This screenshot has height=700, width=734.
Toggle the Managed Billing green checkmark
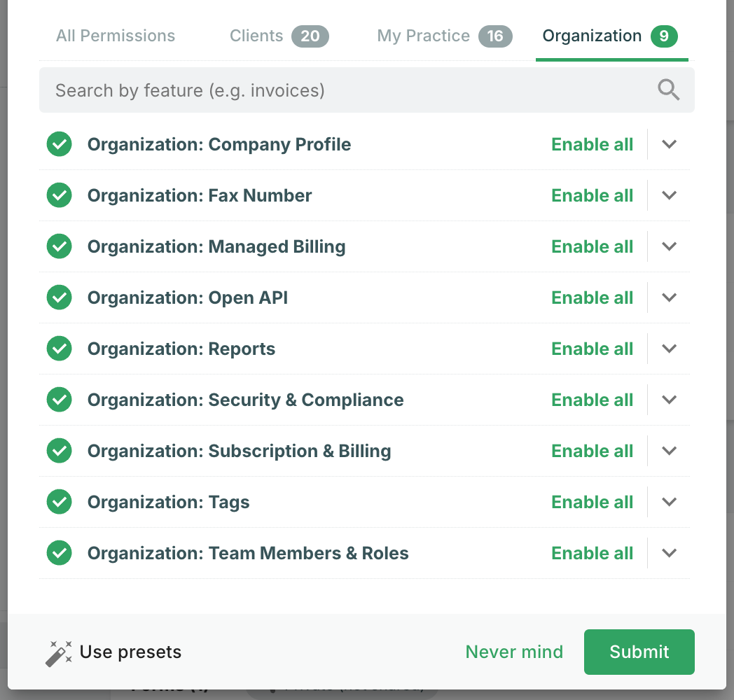click(60, 246)
